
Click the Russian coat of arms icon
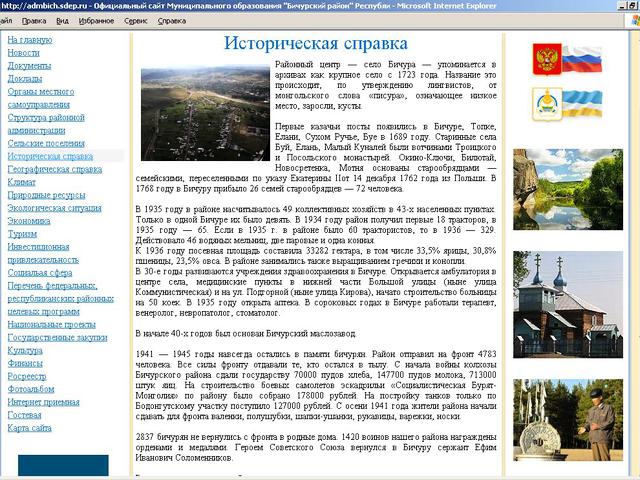[547, 59]
